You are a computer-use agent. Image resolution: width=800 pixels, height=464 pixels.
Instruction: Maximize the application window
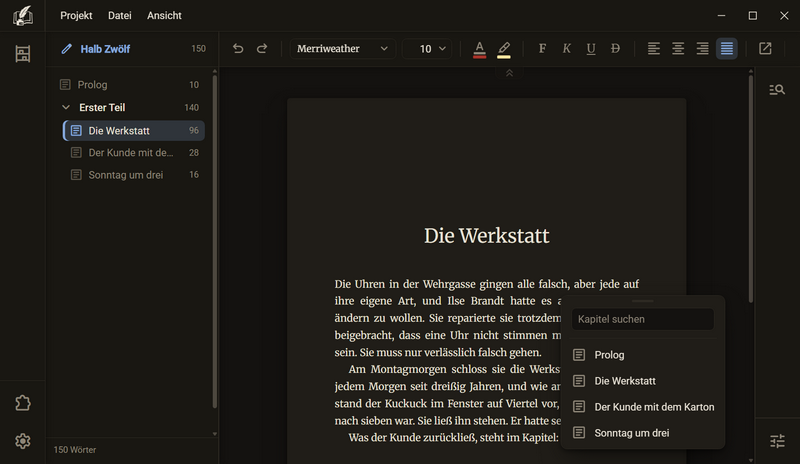(753, 16)
